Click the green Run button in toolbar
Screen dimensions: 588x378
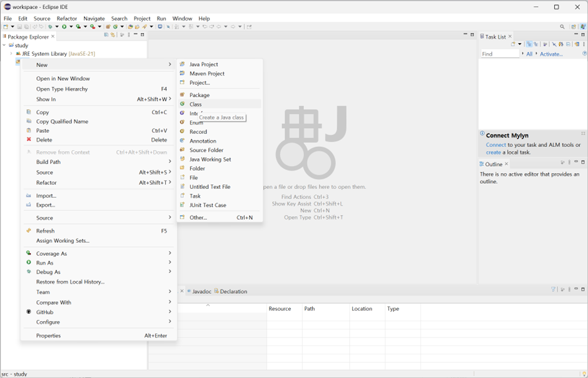click(x=64, y=27)
